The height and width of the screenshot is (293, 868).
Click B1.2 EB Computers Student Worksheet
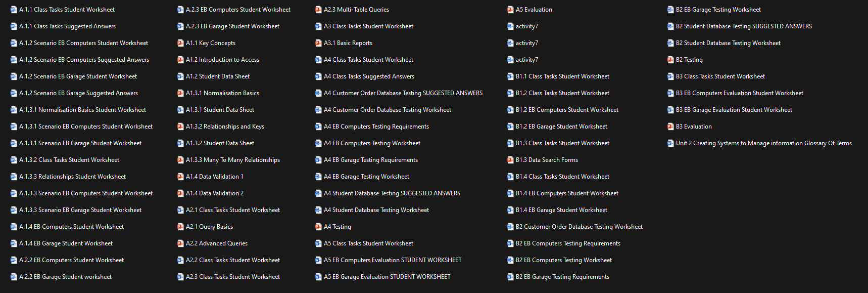567,110
